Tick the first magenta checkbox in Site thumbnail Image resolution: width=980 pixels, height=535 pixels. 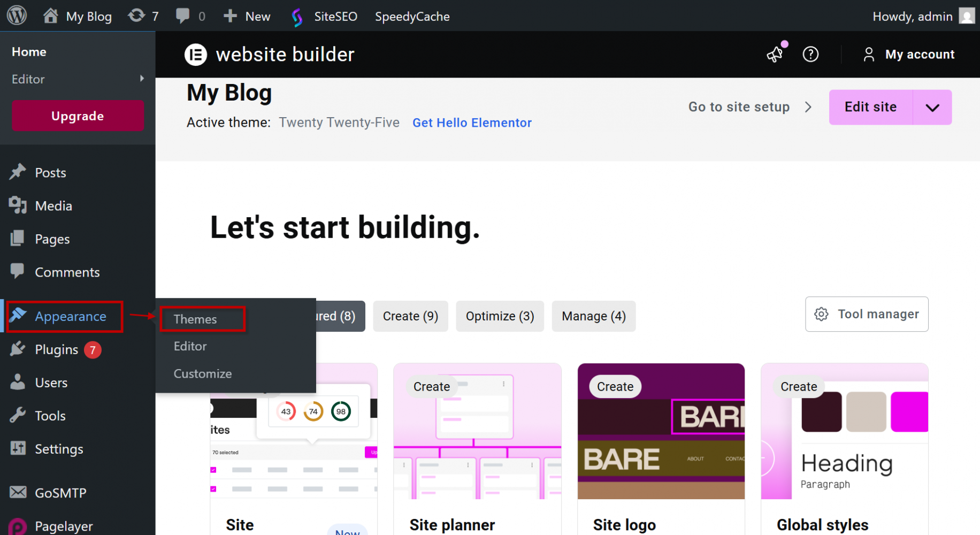point(213,470)
